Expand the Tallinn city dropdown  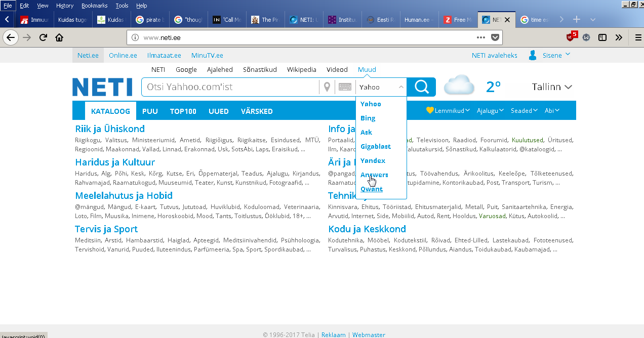pyautogui.click(x=552, y=87)
